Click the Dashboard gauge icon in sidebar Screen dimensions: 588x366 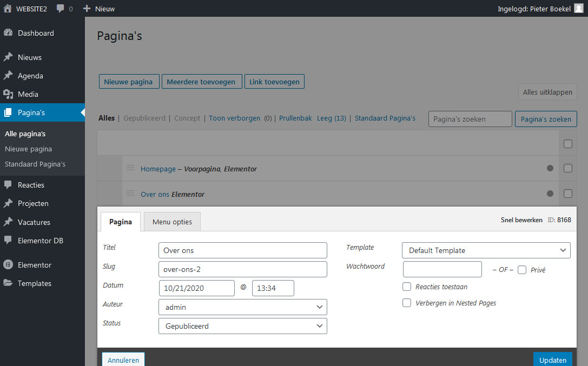8,33
